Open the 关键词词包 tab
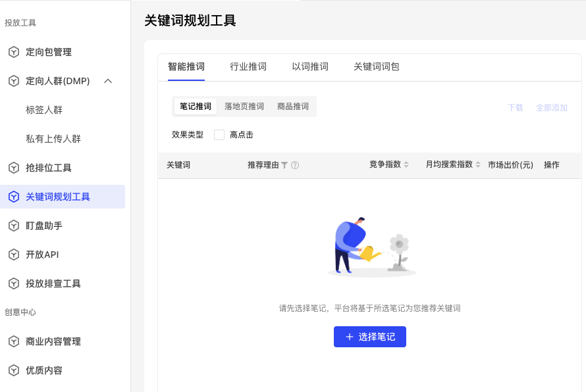Image resolution: width=586 pixels, height=392 pixels. pos(377,67)
